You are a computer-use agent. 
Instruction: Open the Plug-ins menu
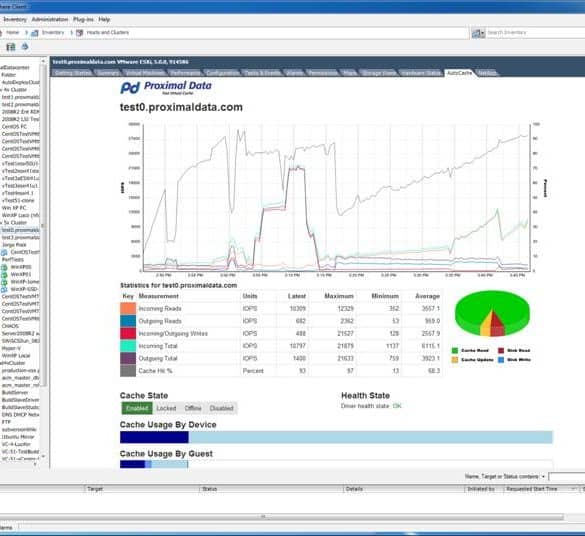pyautogui.click(x=83, y=19)
